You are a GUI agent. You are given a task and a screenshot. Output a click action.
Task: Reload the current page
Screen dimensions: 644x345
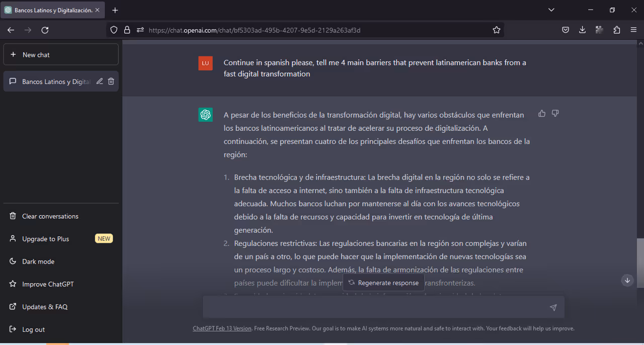tap(45, 30)
